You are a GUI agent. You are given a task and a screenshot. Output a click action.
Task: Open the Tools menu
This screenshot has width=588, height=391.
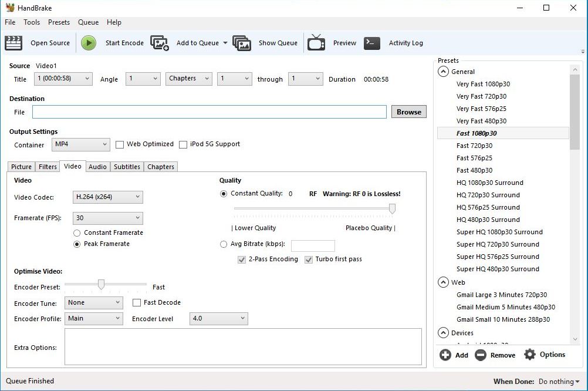tap(32, 22)
